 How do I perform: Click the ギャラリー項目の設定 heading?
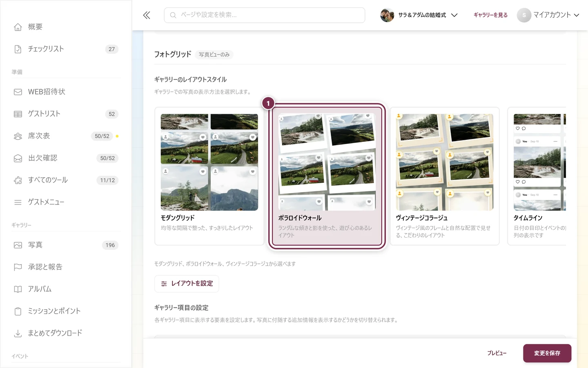point(181,308)
